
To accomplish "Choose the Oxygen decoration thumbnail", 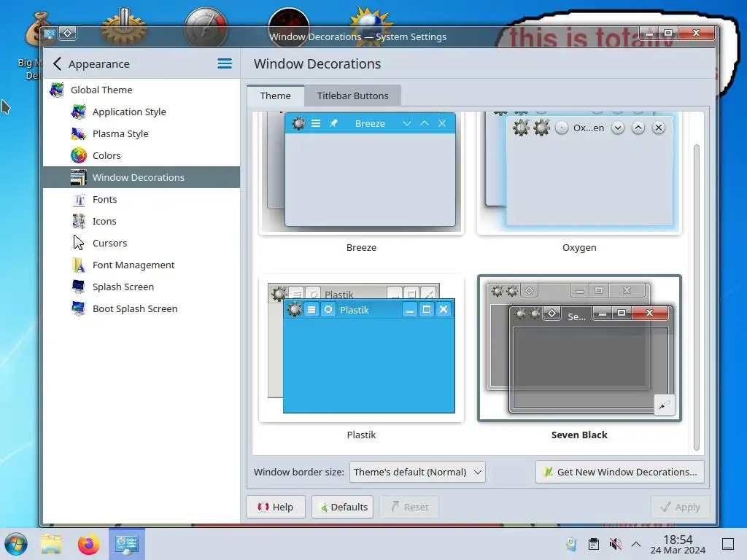I will (x=579, y=173).
